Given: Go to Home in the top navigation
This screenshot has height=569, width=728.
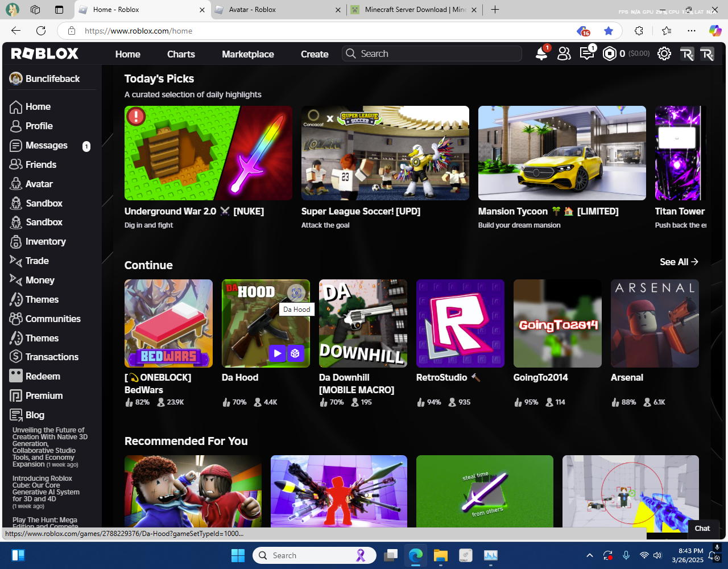Looking at the screenshot, I should [128, 54].
